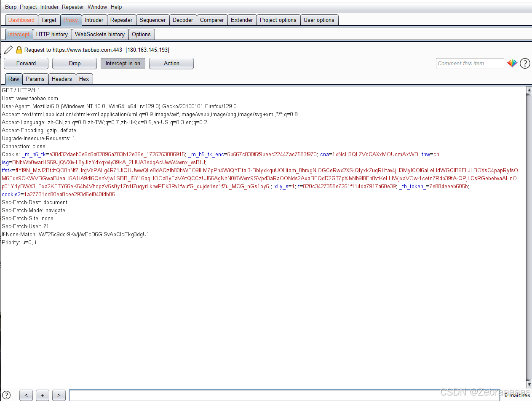Image resolution: width=532 pixels, height=401 pixels.
Task: Click the padlock HTTPS icon
Action: coord(19,50)
